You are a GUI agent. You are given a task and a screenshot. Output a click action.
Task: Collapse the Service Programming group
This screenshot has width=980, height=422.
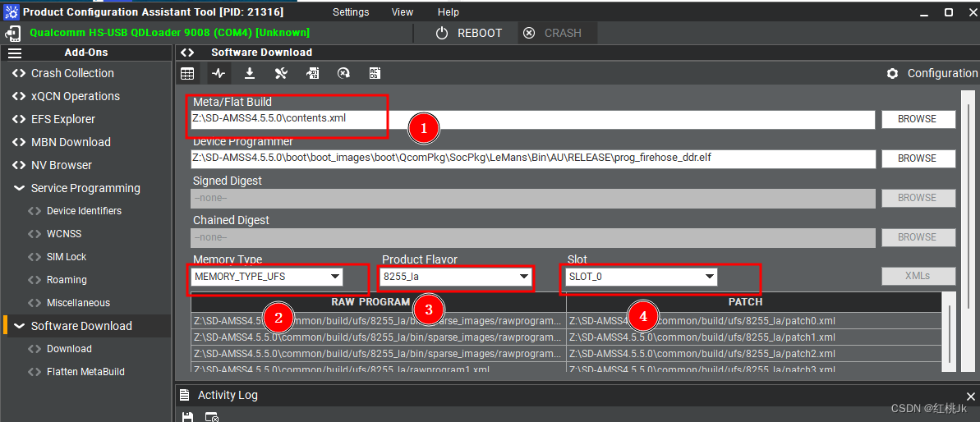[20, 189]
